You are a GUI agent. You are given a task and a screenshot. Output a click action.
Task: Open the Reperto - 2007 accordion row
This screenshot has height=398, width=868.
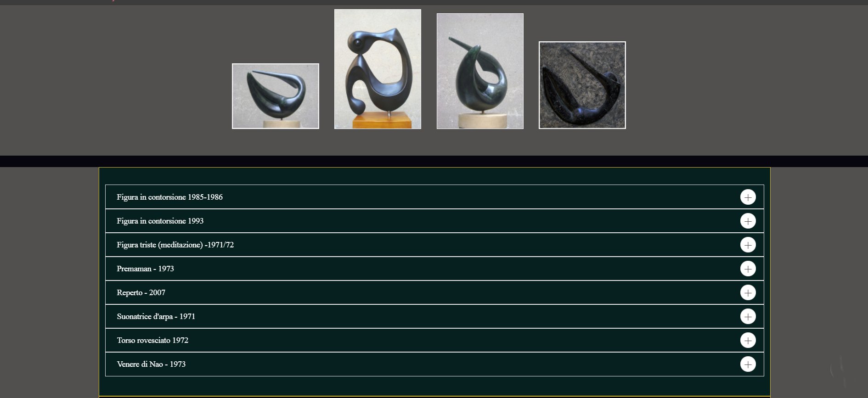click(434, 292)
